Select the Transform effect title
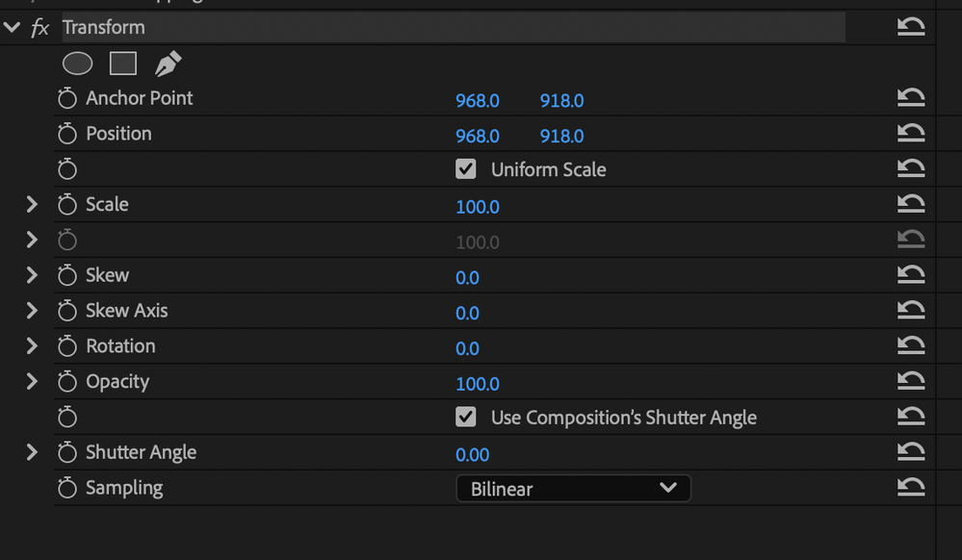 [x=104, y=27]
